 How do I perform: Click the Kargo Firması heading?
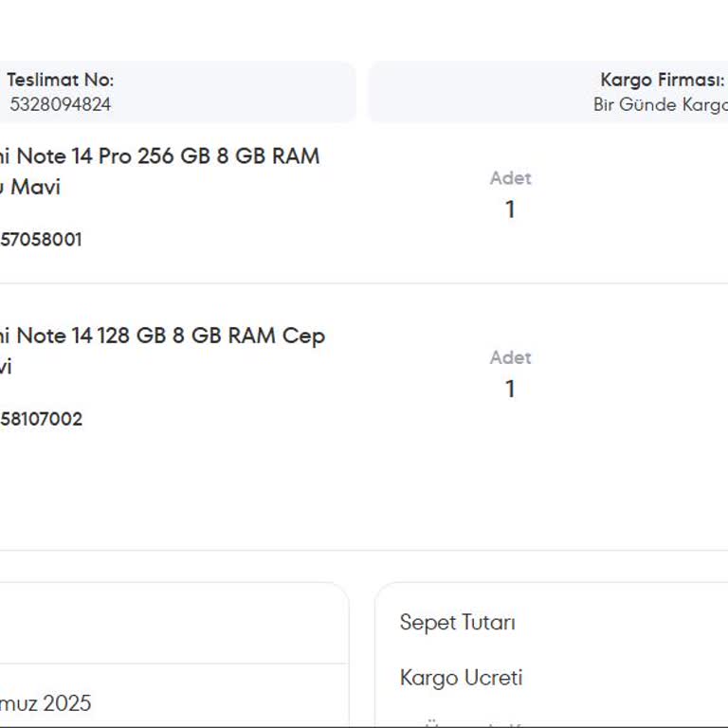pos(662,81)
